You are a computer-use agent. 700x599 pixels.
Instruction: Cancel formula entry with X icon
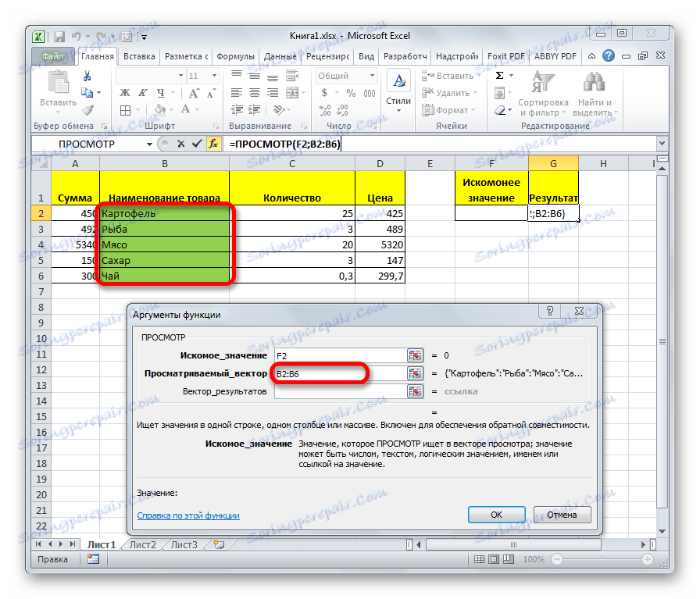tap(180, 144)
